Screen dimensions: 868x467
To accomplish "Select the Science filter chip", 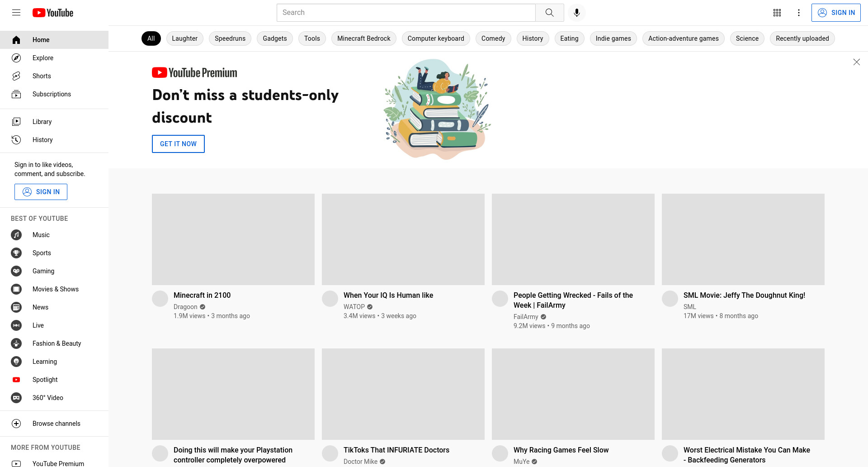I will 747,38.
